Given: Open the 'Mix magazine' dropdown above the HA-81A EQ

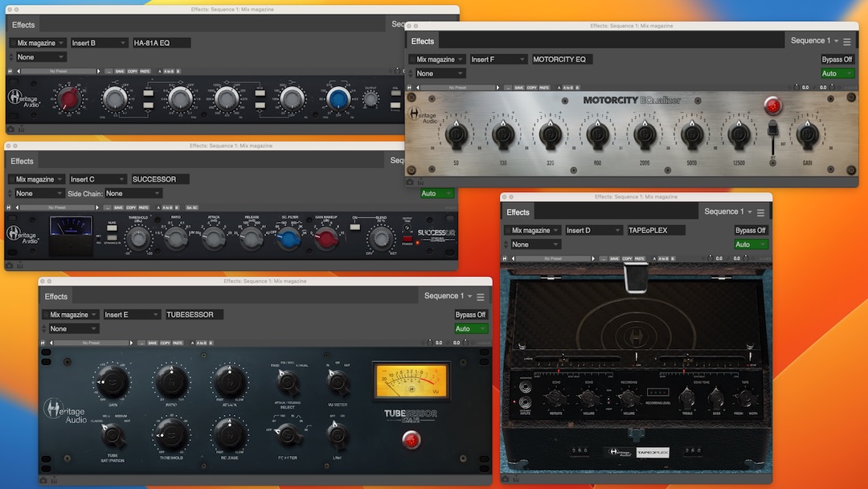Looking at the screenshot, I should point(37,43).
